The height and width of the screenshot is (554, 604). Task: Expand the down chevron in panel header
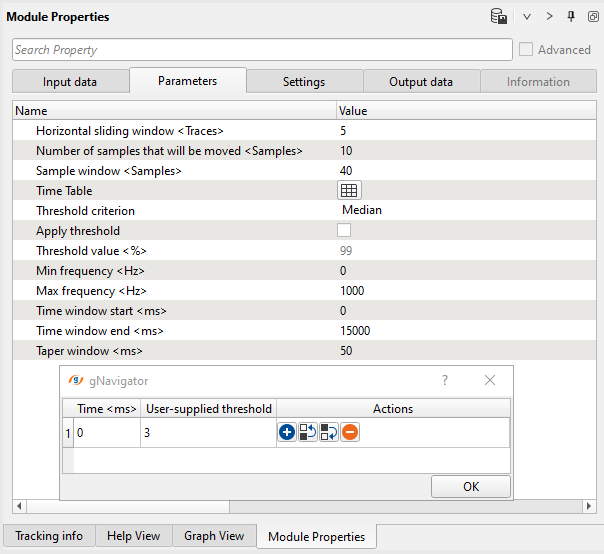coord(527,17)
